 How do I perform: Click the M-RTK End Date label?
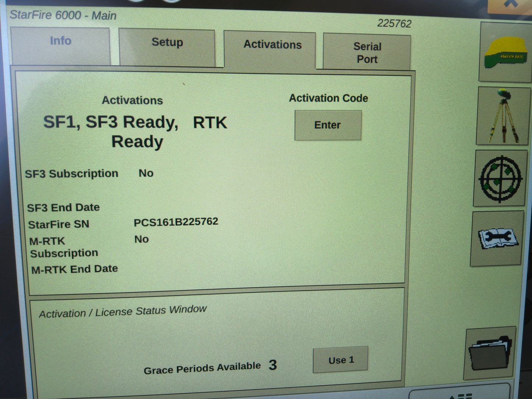tap(74, 269)
